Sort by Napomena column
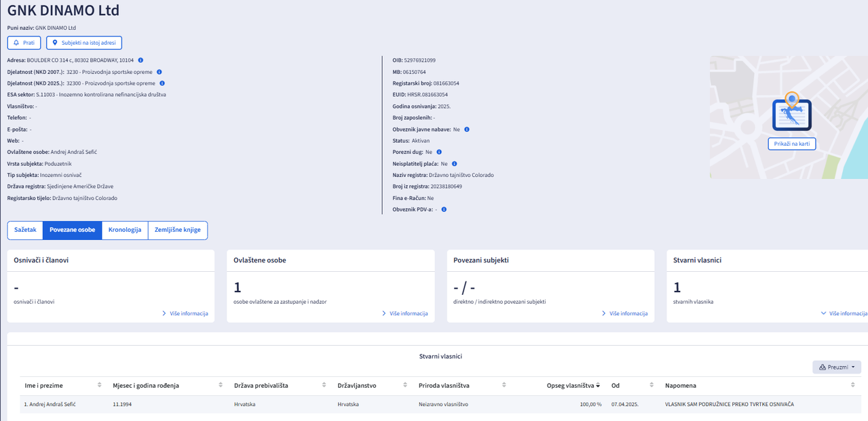868x421 pixels. [x=760, y=386]
